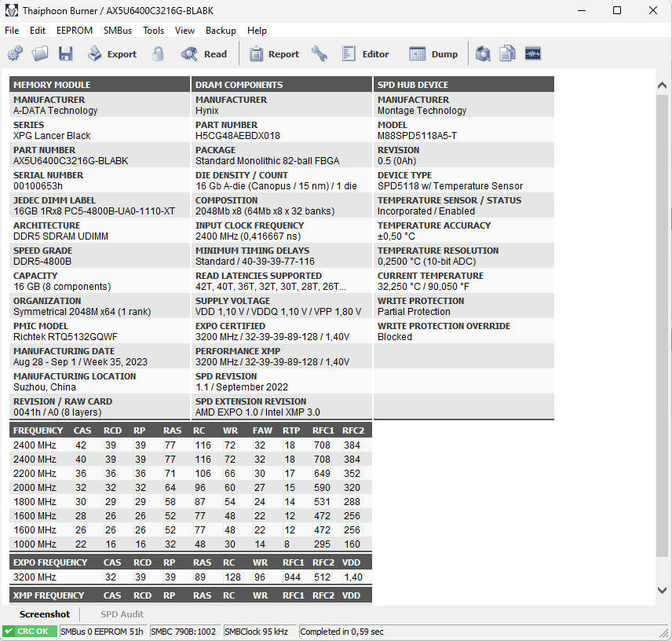Open an SPD dump file via folder icon
Image resolution: width=672 pixels, height=641 pixels.
(40, 54)
